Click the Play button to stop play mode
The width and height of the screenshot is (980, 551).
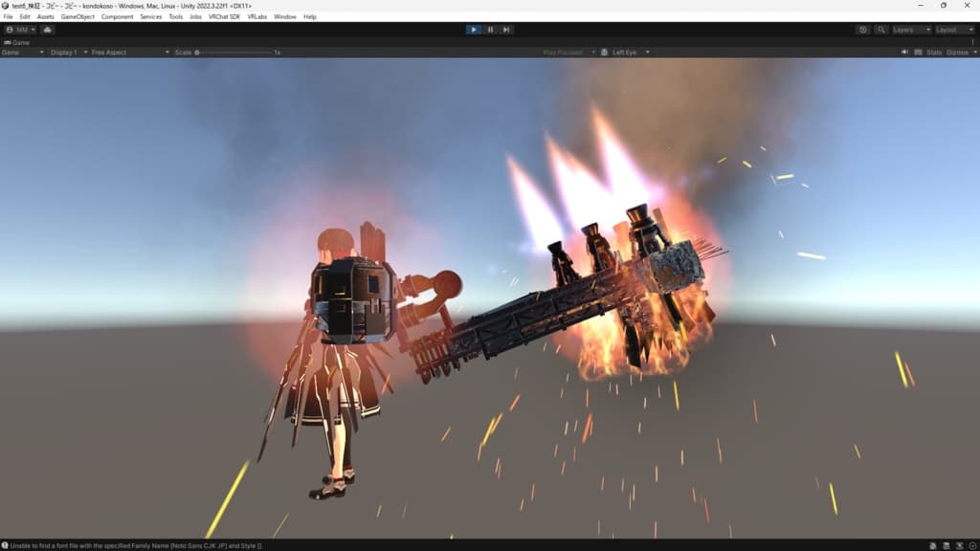click(x=474, y=30)
